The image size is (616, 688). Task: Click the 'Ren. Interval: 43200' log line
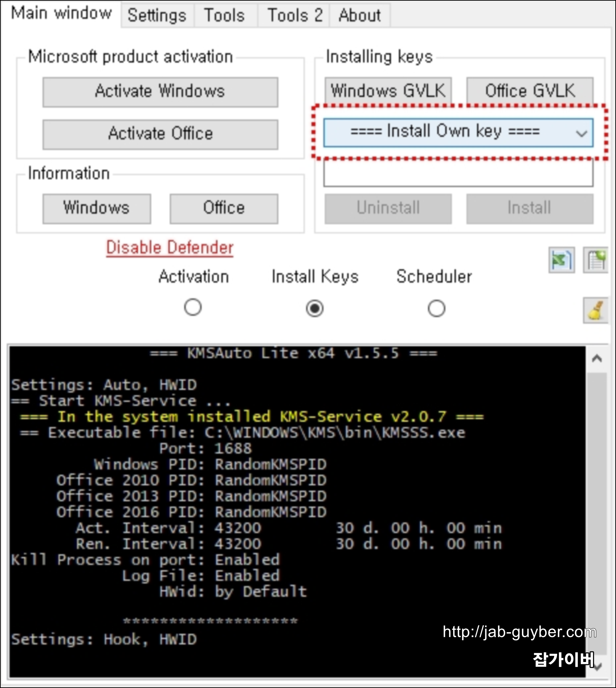tap(288, 544)
